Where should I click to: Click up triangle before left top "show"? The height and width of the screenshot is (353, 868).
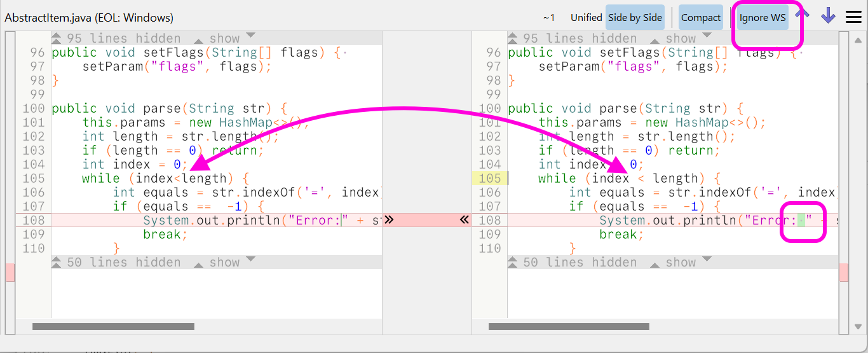point(198,41)
